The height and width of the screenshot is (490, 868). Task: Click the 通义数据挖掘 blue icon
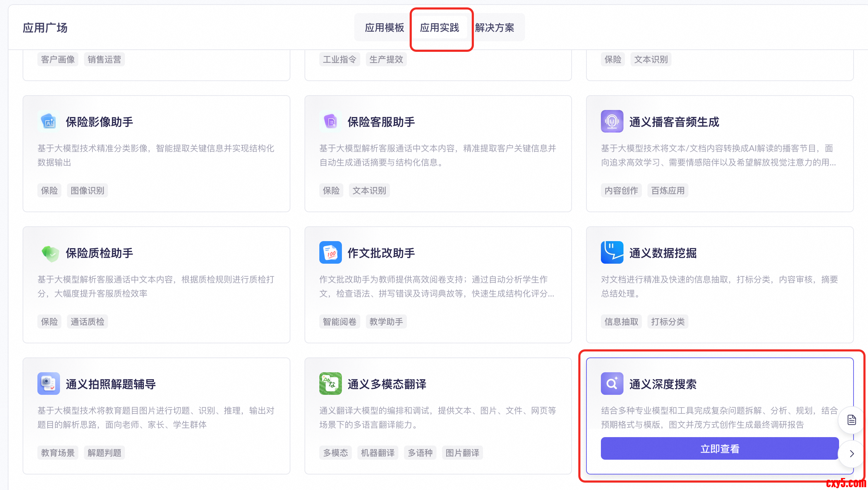coord(612,253)
